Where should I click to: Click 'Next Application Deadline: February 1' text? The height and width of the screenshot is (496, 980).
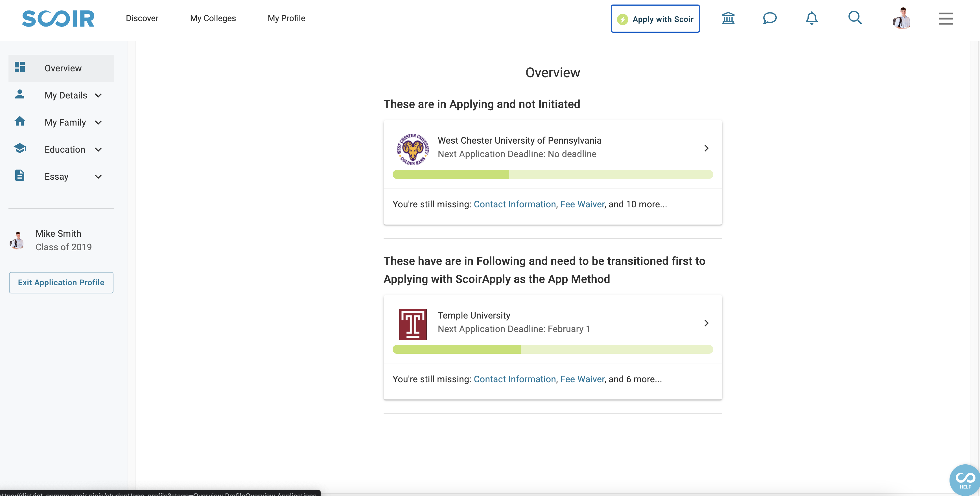coord(514,329)
